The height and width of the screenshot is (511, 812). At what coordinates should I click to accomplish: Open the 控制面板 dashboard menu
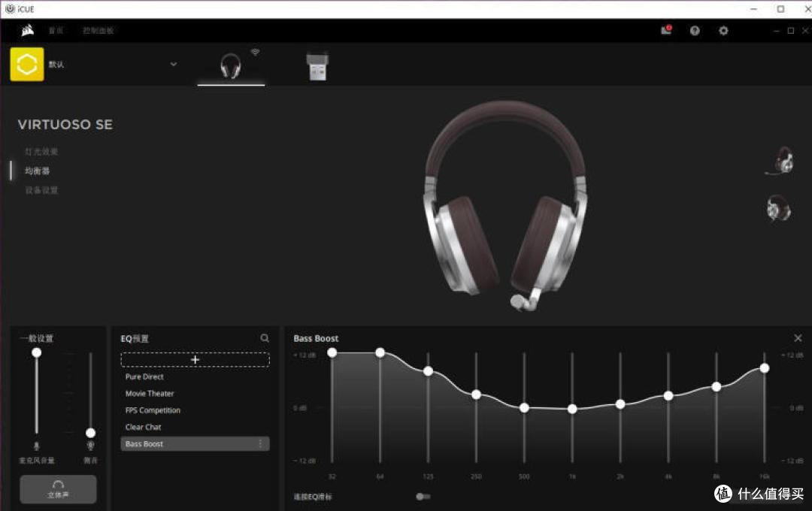click(x=98, y=31)
